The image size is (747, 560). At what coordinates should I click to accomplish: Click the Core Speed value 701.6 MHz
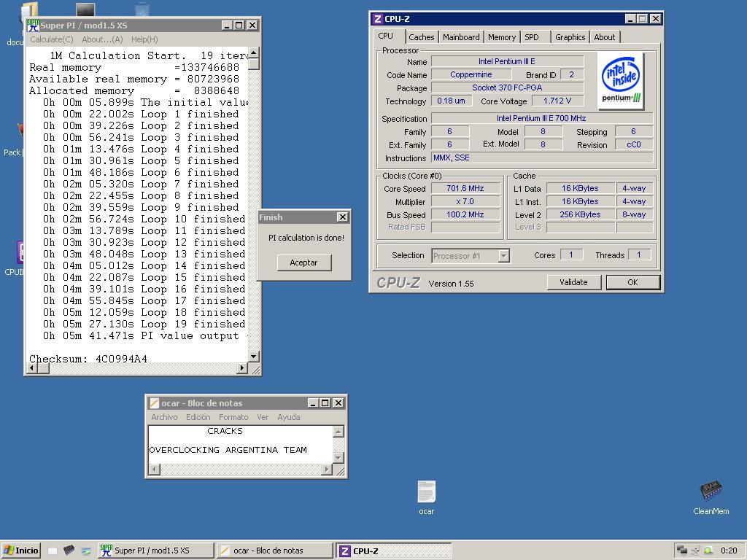pos(465,189)
